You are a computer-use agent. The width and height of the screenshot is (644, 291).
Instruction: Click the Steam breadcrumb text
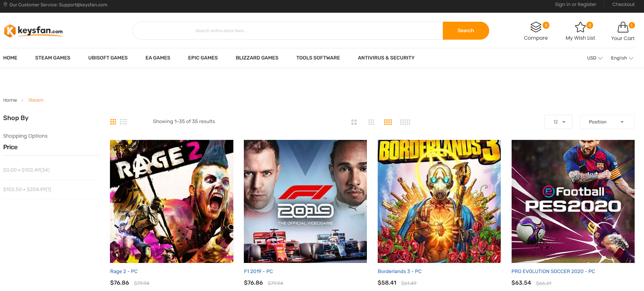(36, 100)
